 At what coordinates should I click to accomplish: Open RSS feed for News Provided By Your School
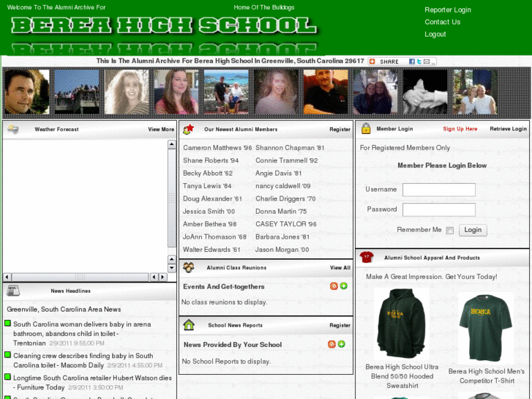click(x=331, y=344)
